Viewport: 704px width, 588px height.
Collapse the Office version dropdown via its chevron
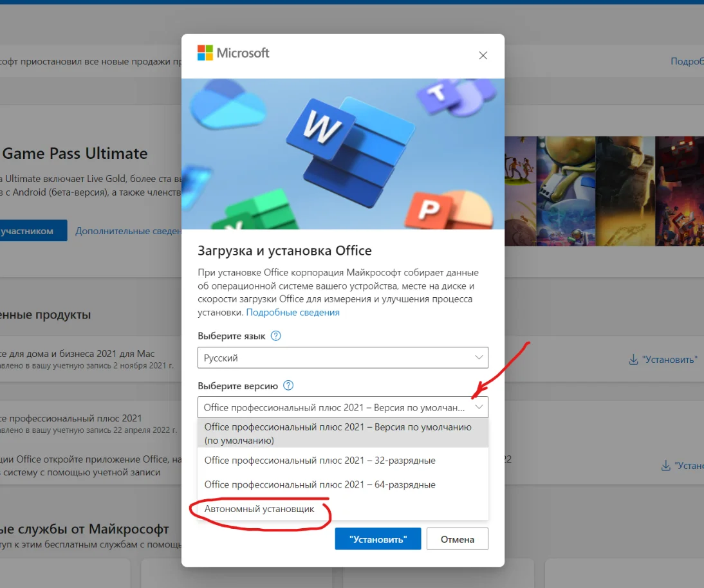point(478,407)
